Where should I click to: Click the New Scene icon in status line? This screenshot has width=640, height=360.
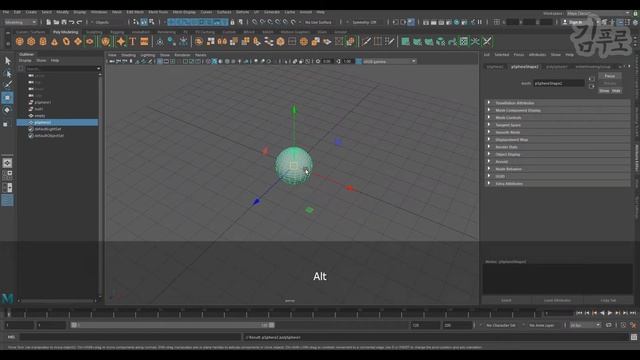click(x=49, y=22)
